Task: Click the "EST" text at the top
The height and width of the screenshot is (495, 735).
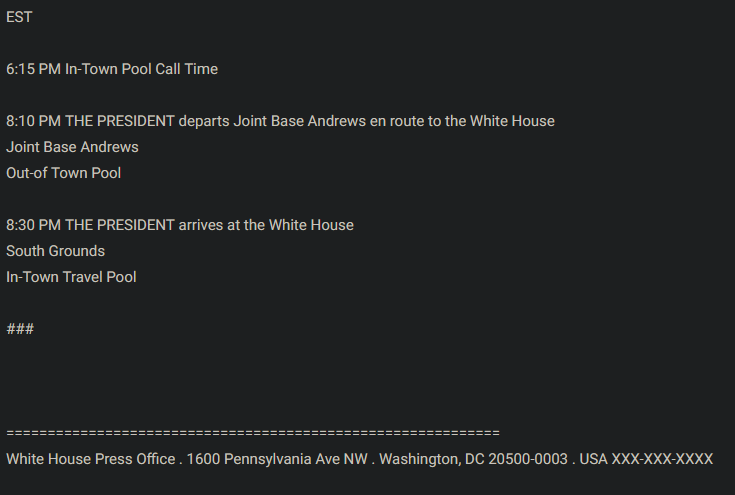Action: click(x=19, y=17)
